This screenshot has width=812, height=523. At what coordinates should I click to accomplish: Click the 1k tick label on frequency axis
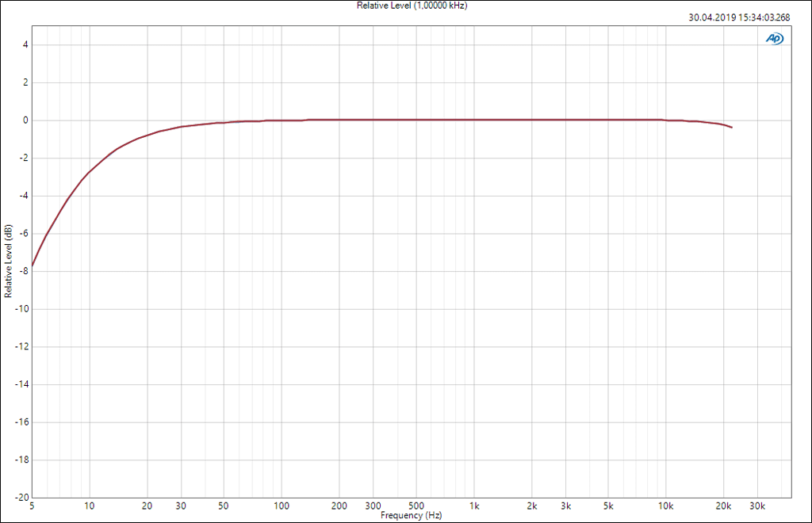[x=474, y=506]
